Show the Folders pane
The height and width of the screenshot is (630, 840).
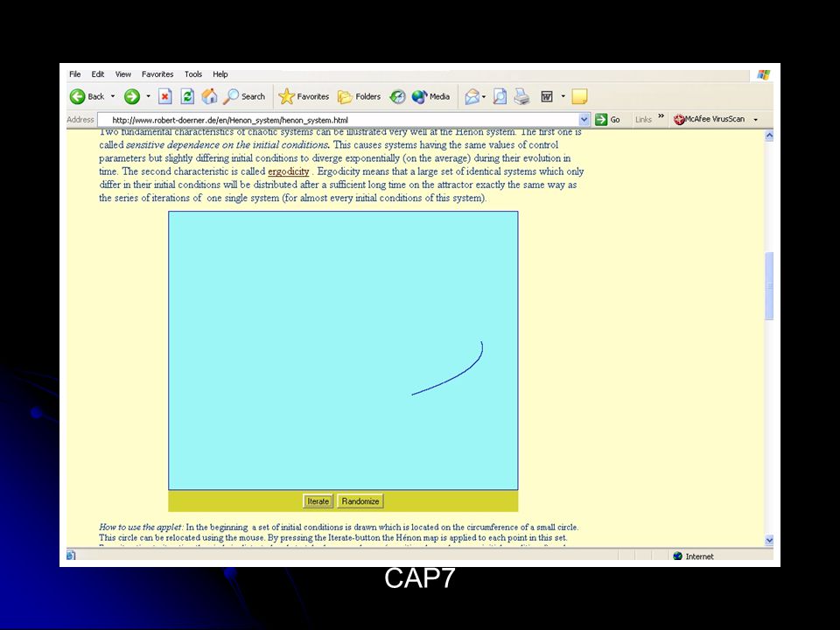click(x=359, y=96)
